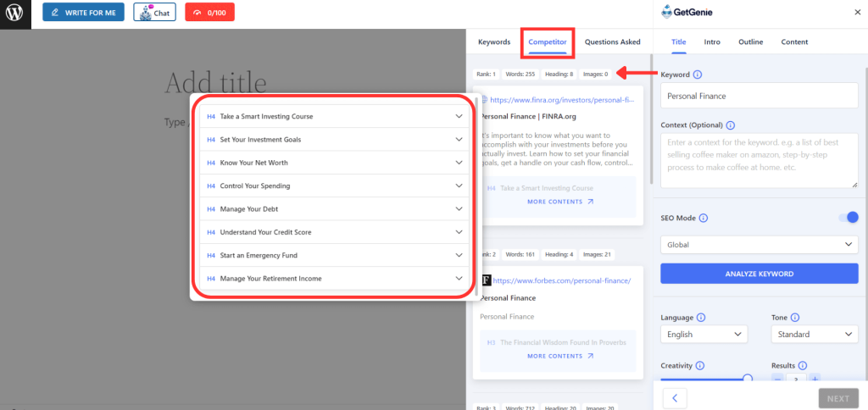Open the WordPress logo menu

point(15,12)
